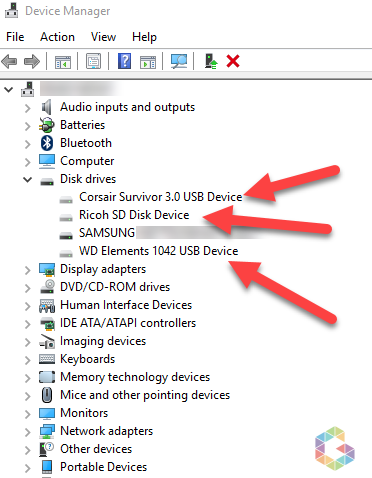Expand the Network adapters category
The image size is (372, 478).
point(28,432)
